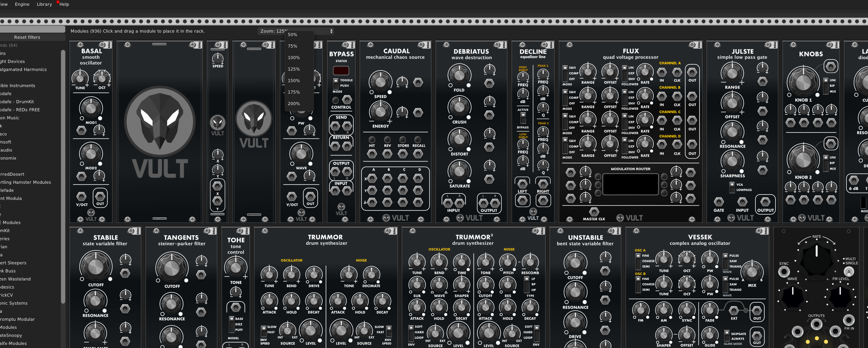Image resolution: width=868 pixels, height=348 pixels.
Task: Click the EXT jack on VESSEK
Action: point(734,310)
